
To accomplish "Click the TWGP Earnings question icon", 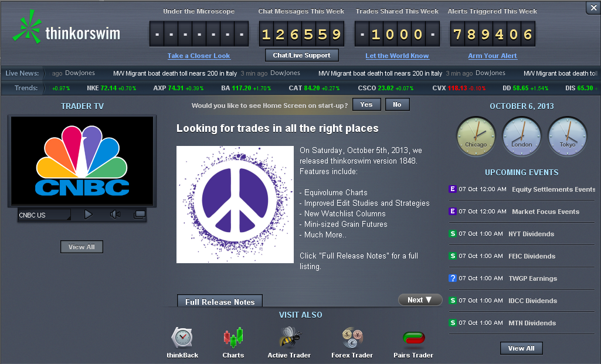I will tap(452, 278).
